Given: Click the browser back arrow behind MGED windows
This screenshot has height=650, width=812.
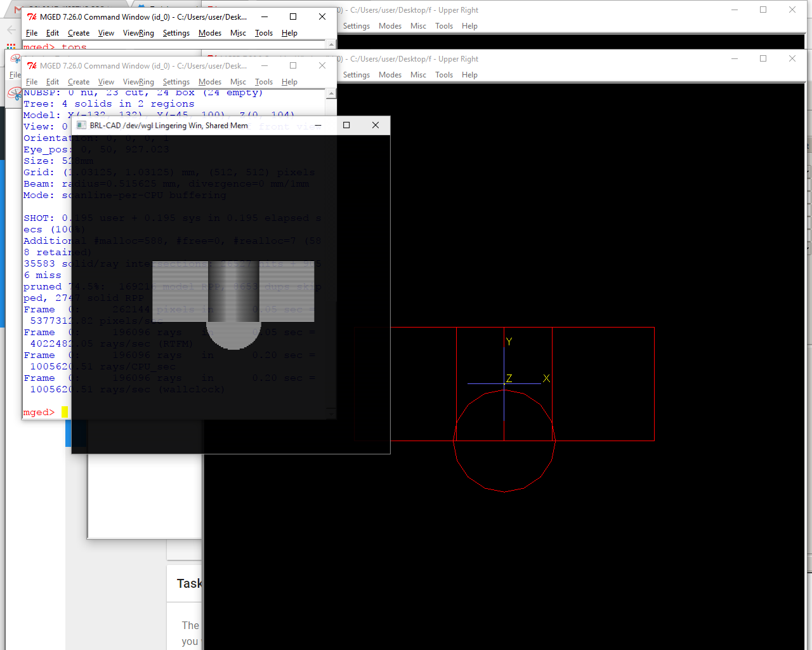Looking at the screenshot, I should tap(11, 30).
